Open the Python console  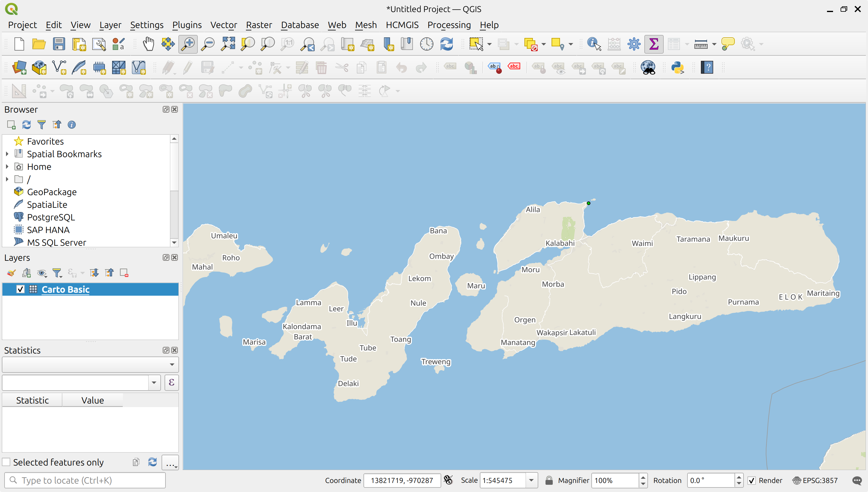pyautogui.click(x=678, y=67)
